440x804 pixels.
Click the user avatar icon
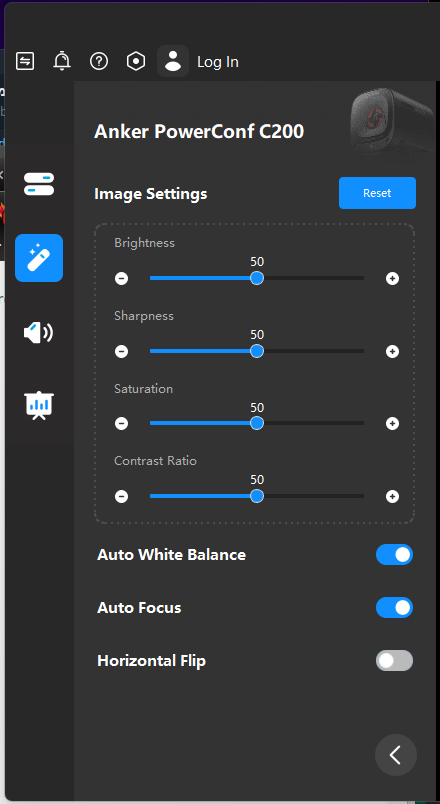click(173, 61)
